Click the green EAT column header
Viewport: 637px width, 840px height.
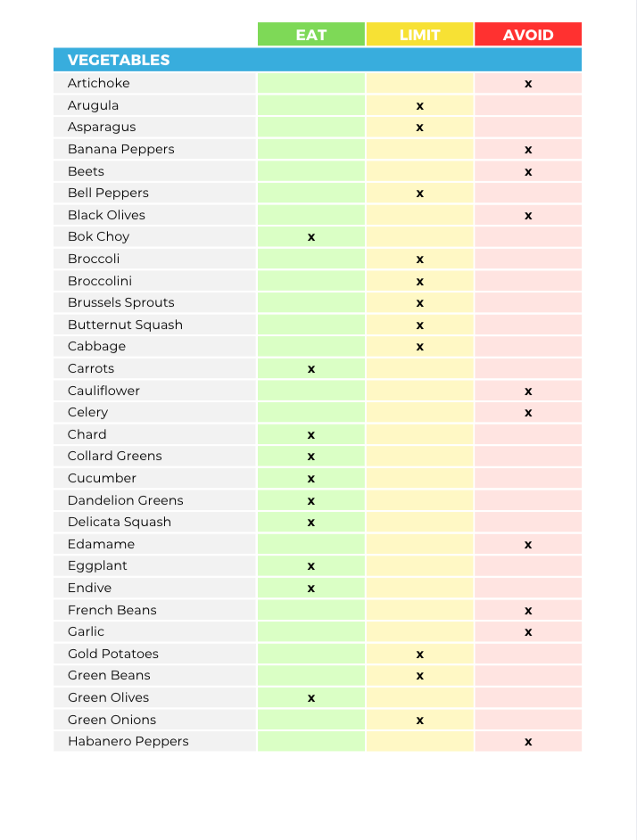311,35
